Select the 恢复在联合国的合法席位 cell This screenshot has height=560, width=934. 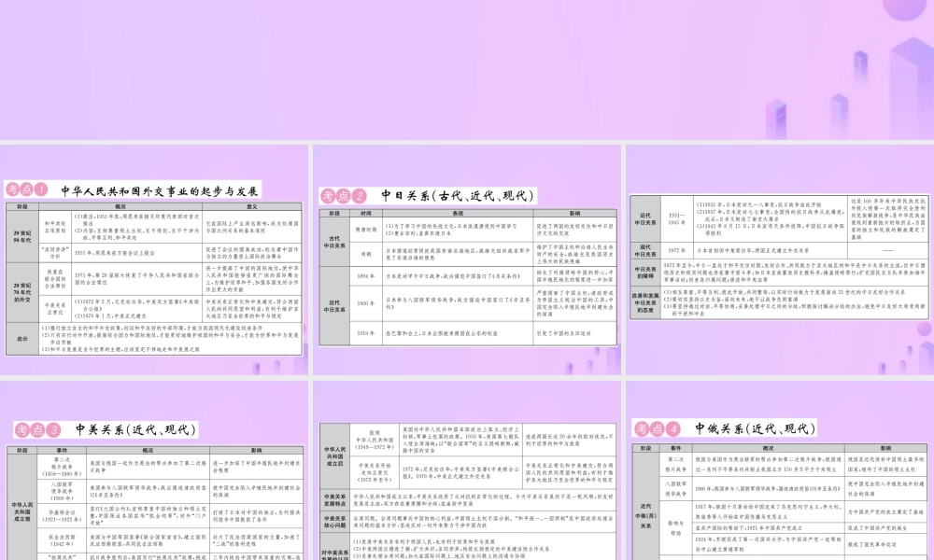[55, 279]
